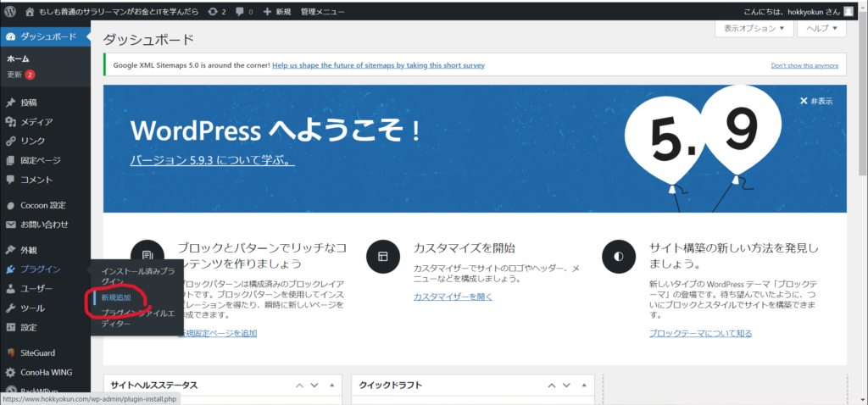
Task: Open the sitemaps short survey link
Action: [x=379, y=65]
